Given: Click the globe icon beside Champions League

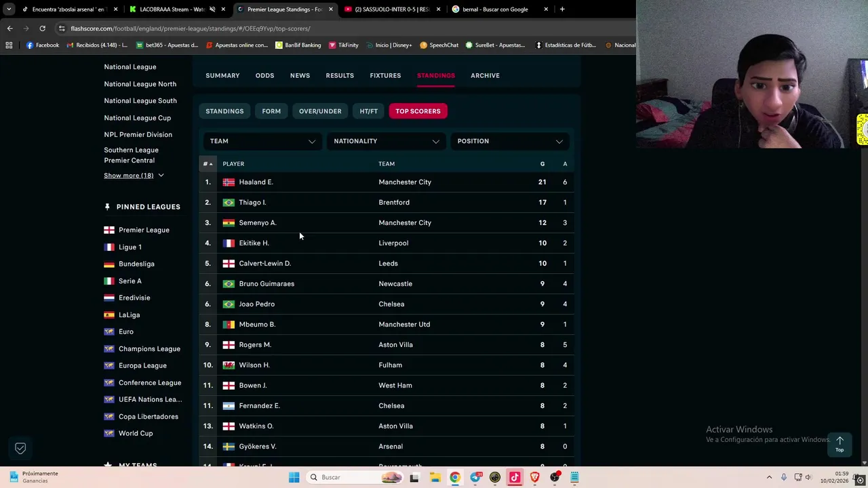Looking at the screenshot, I should (108, 348).
